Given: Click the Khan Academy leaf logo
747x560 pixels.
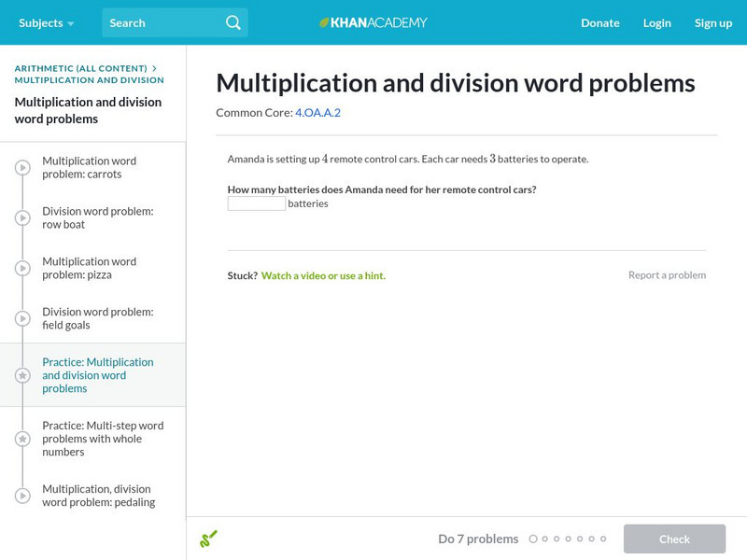Looking at the screenshot, I should click(x=325, y=22).
